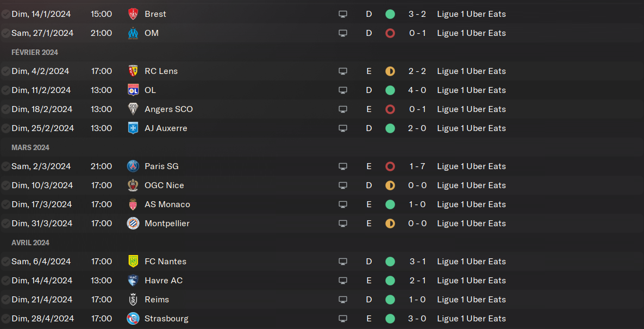This screenshot has height=329, width=644.
Task: Click the checkmark beside 14/1/2024 Brest fixture
Action: (5, 14)
